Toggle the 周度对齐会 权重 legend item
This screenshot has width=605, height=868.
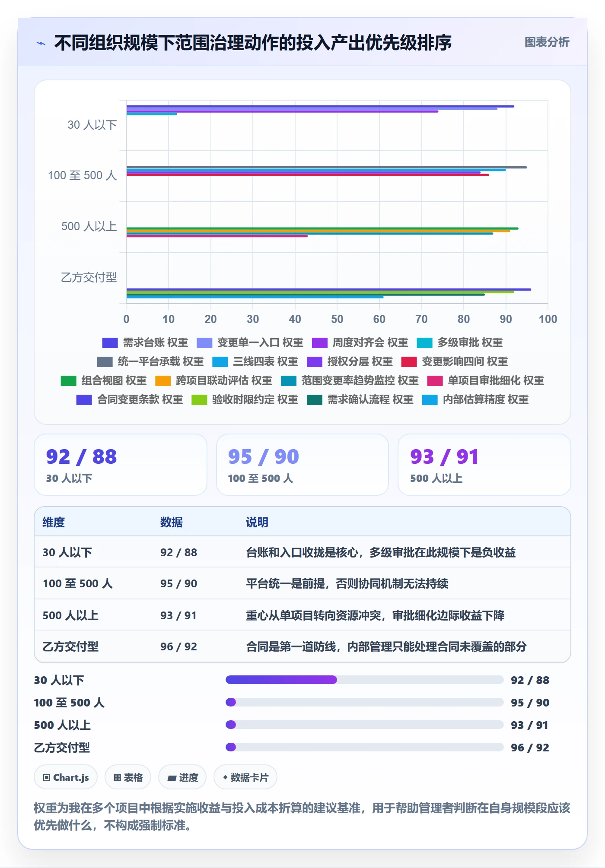click(360, 343)
